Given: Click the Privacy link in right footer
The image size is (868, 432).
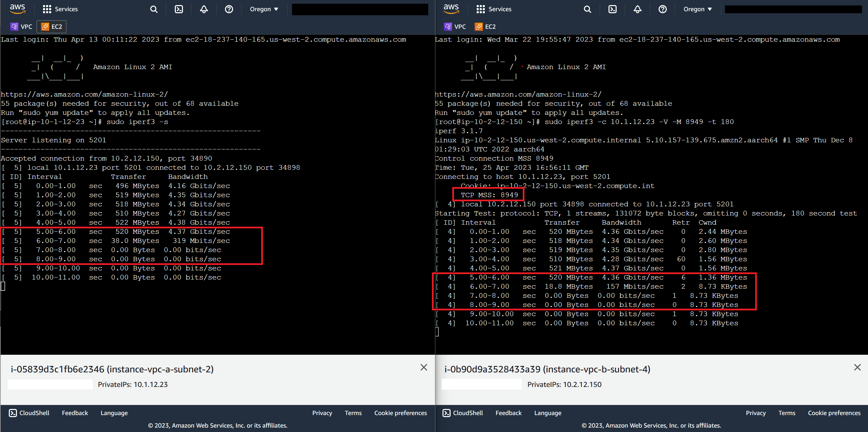Looking at the screenshot, I should pyautogui.click(x=756, y=413).
